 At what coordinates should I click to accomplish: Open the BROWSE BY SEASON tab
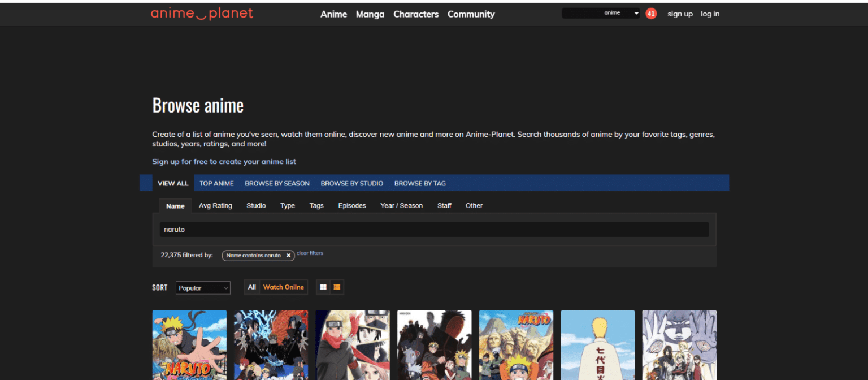coord(277,183)
